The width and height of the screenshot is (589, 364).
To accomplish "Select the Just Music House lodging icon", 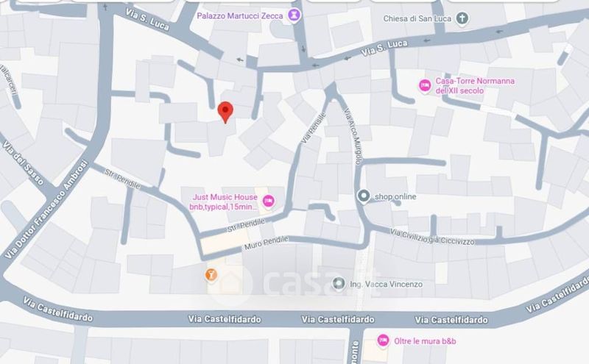I will [268, 201].
